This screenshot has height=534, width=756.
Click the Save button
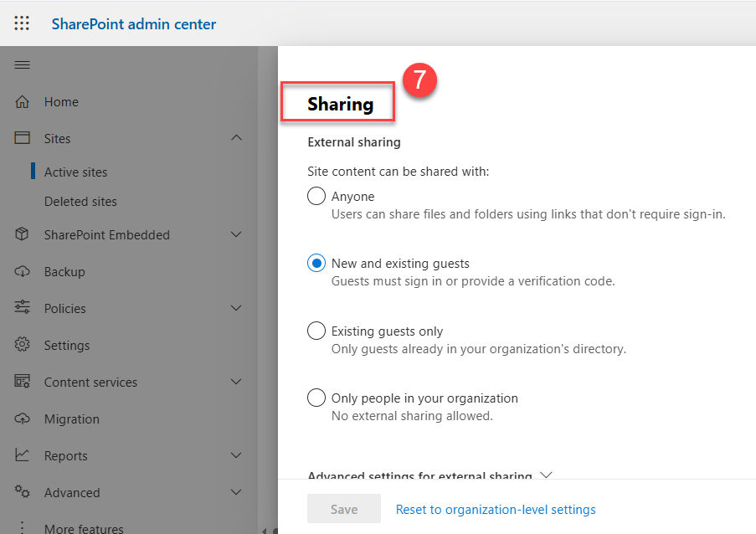coord(344,508)
